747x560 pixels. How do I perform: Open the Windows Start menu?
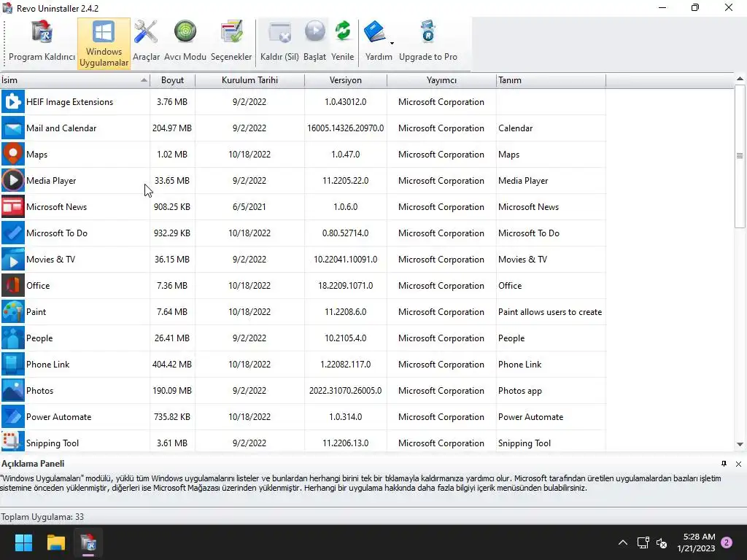point(23,542)
